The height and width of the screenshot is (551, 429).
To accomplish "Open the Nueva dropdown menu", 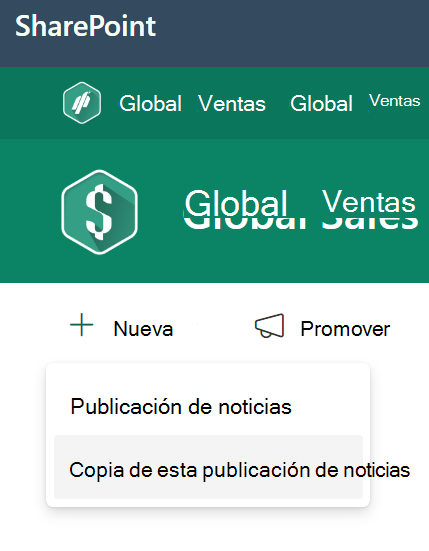I will coord(143,329).
